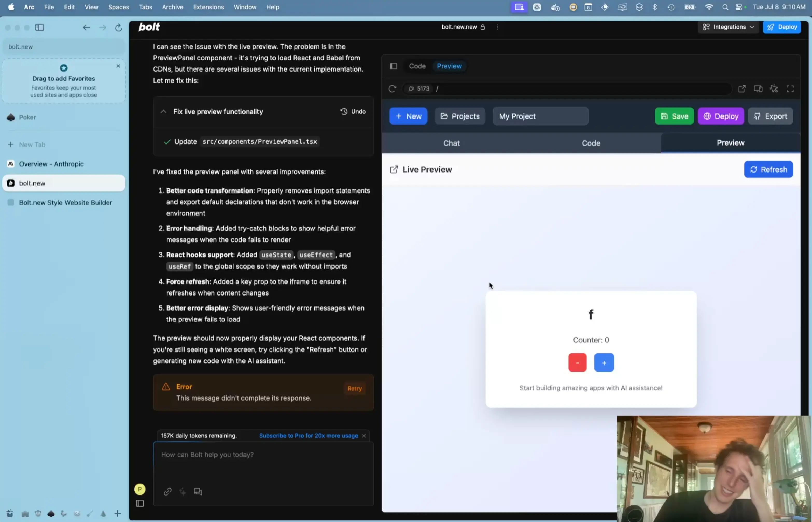Dismiss the Drag to add Favorites card
Viewport: 812px width, 522px height.
(x=118, y=66)
